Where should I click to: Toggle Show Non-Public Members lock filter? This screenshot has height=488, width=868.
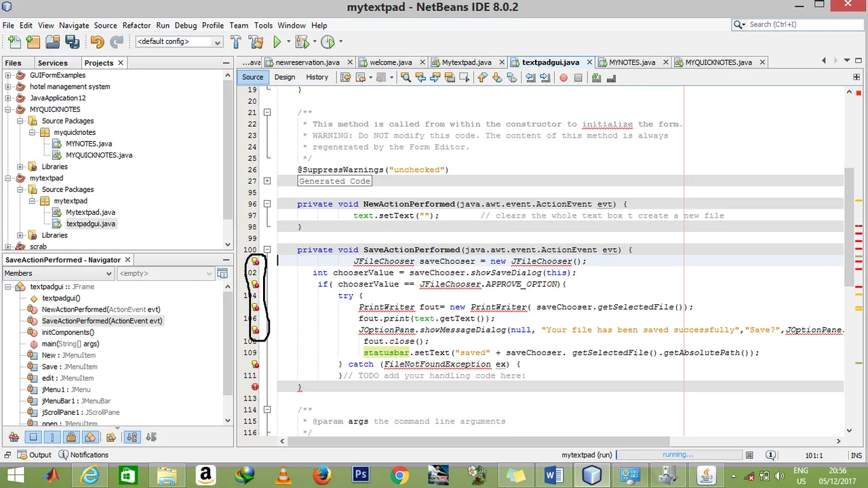click(71, 437)
